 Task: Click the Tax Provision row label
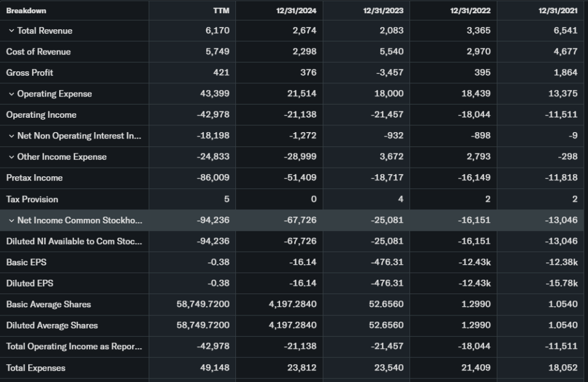(x=32, y=199)
